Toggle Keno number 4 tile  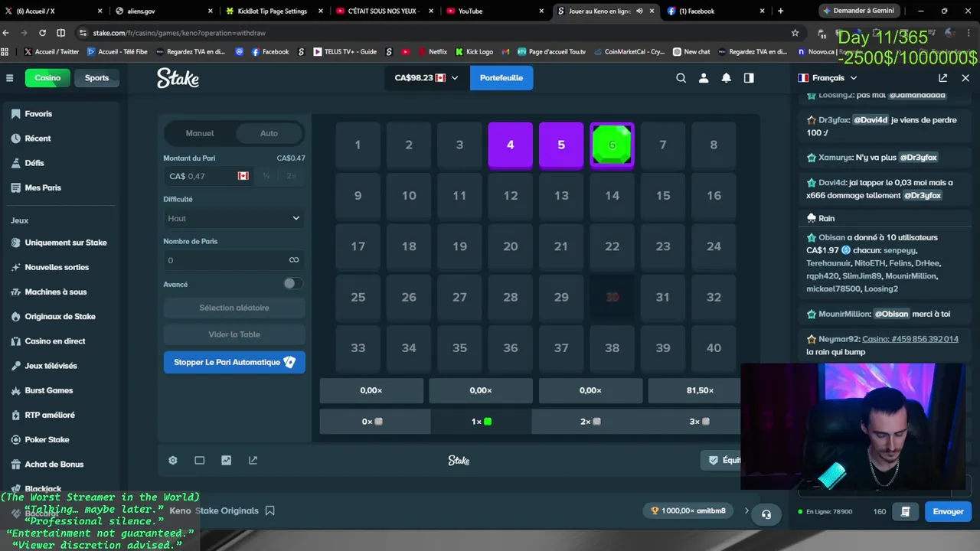(x=510, y=145)
